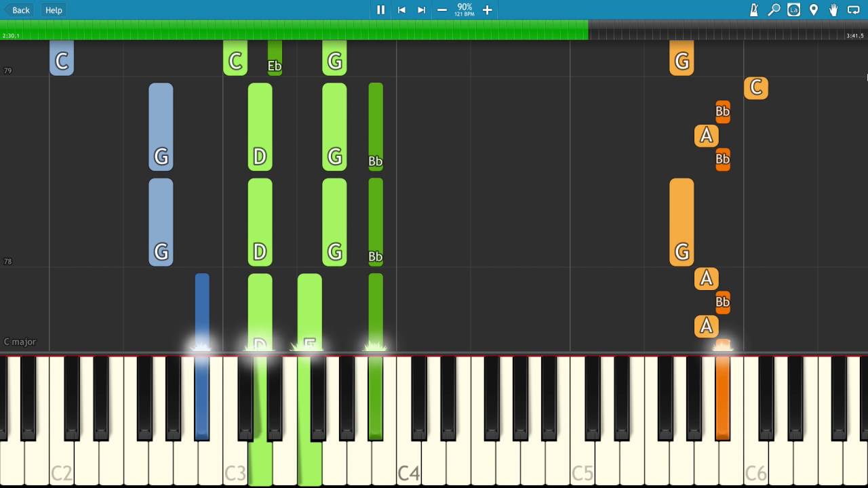Screen dimensions: 868x488
Task: Open the zoom magnifier tool
Action: click(x=774, y=9)
